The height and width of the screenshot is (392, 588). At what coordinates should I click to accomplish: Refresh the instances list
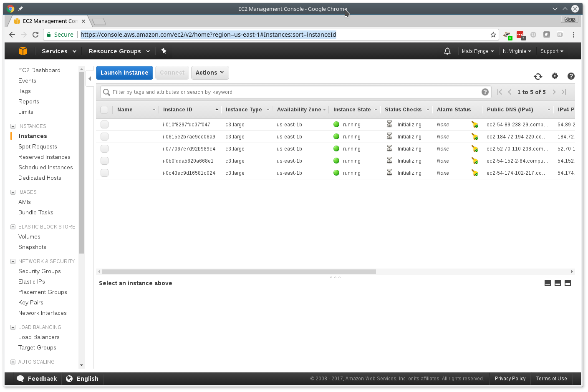(x=538, y=76)
